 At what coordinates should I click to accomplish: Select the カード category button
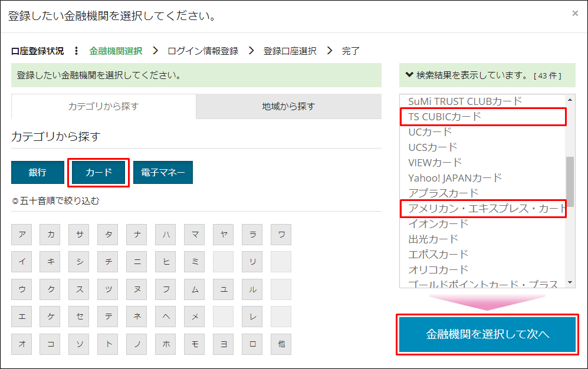pyautogui.click(x=98, y=173)
